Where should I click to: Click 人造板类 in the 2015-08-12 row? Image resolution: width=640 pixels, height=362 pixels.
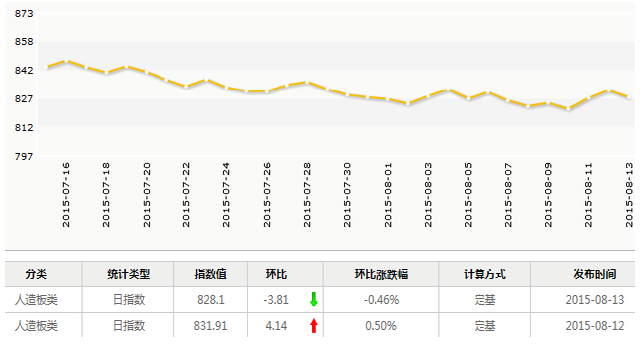(x=36, y=326)
